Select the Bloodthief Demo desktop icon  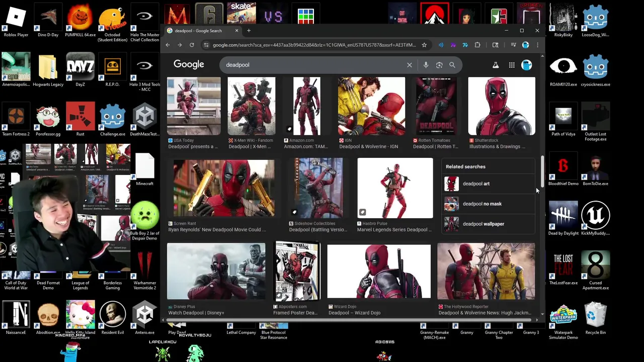coord(563,170)
